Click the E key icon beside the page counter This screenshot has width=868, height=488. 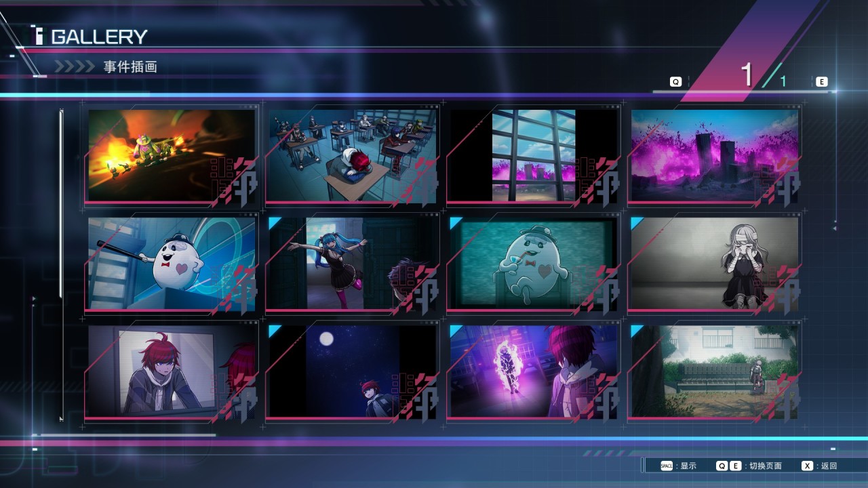822,82
